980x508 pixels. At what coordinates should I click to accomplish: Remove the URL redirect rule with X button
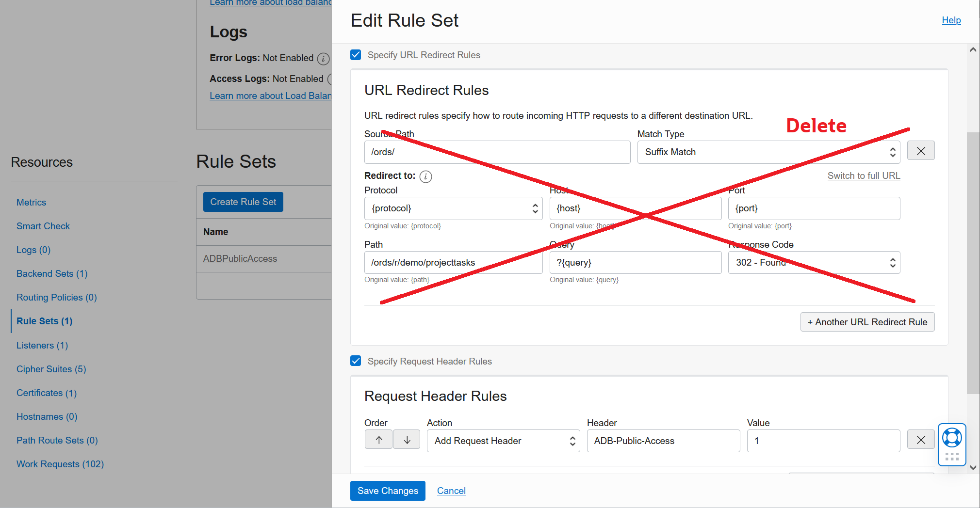pos(920,151)
